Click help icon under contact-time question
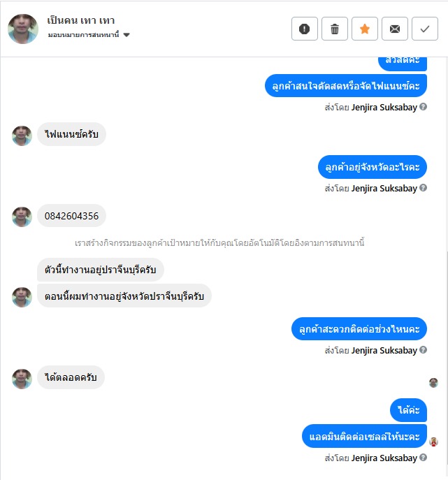Viewport: 448px width, 480px height. coord(423,349)
